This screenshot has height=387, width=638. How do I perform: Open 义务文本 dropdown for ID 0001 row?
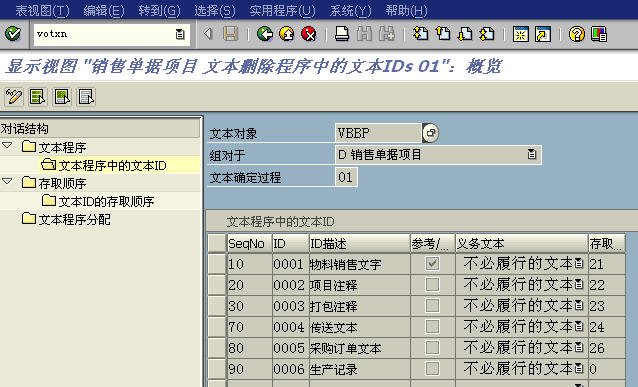coord(579,264)
